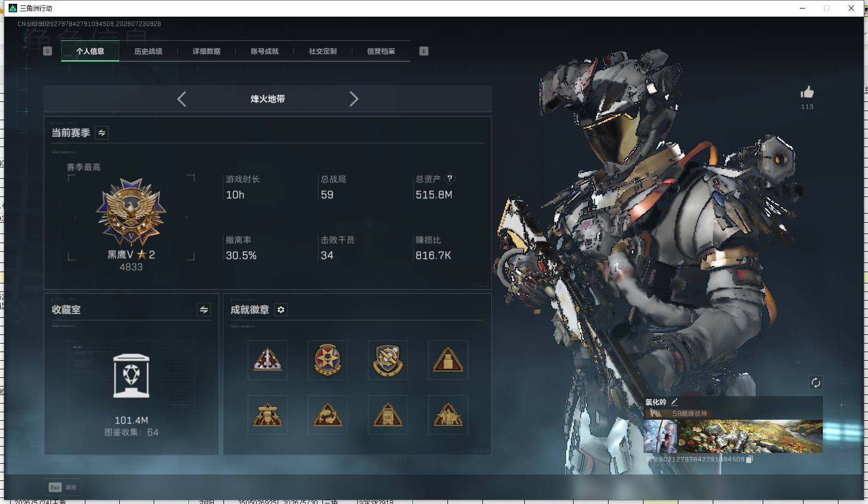The height and width of the screenshot is (504, 868).
Task: Click the 黑鹰V rank emblem
Action: coord(131,213)
